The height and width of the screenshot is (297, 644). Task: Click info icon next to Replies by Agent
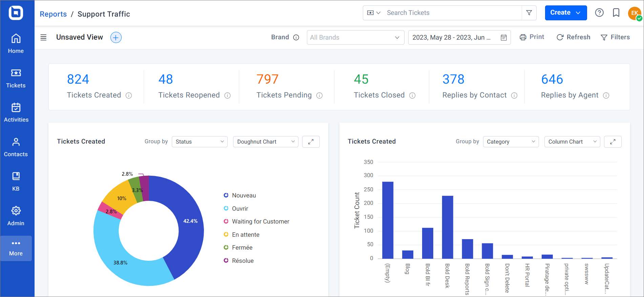tap(606, 96)
